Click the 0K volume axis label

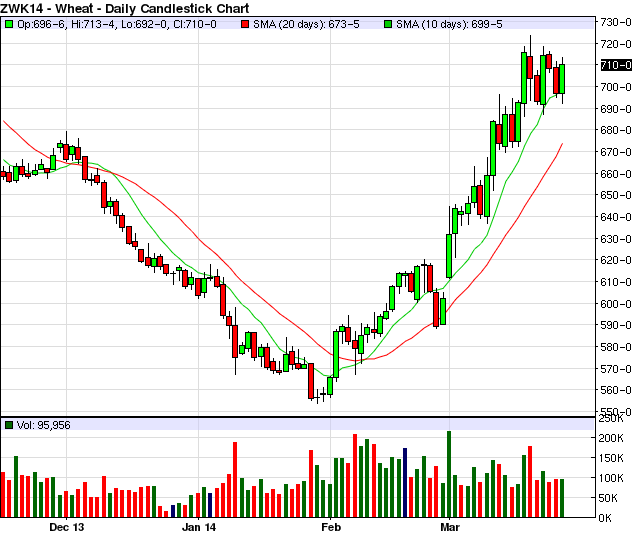point(605,518)
